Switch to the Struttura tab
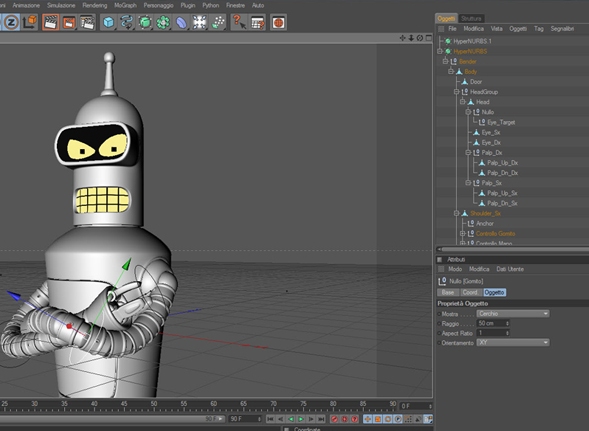Screen dimensions: 589x431 pos(471,18)
